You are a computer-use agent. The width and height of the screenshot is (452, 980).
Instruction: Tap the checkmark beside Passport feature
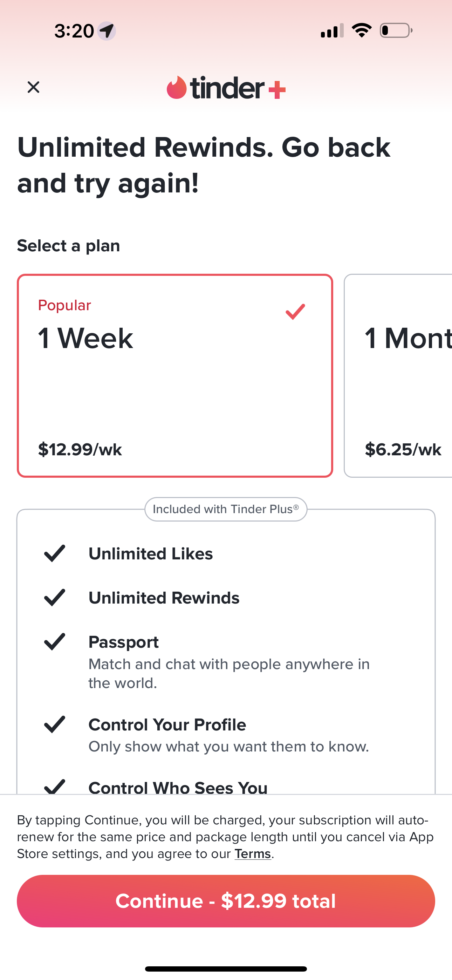coord(55,642)
